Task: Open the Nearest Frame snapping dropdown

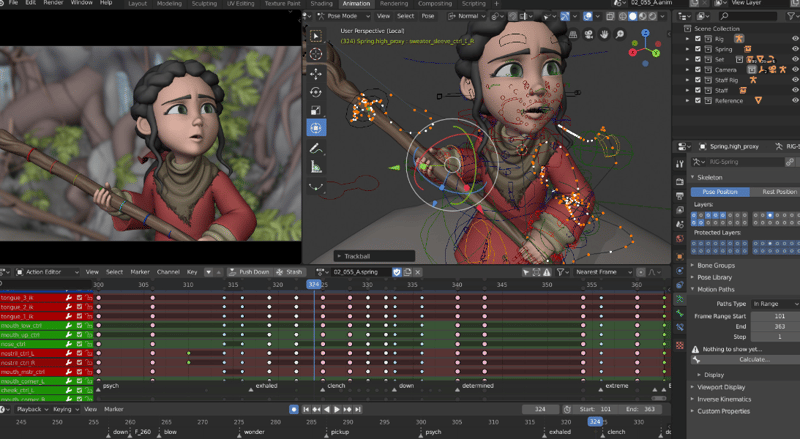Action: click(x=603, y=272)
